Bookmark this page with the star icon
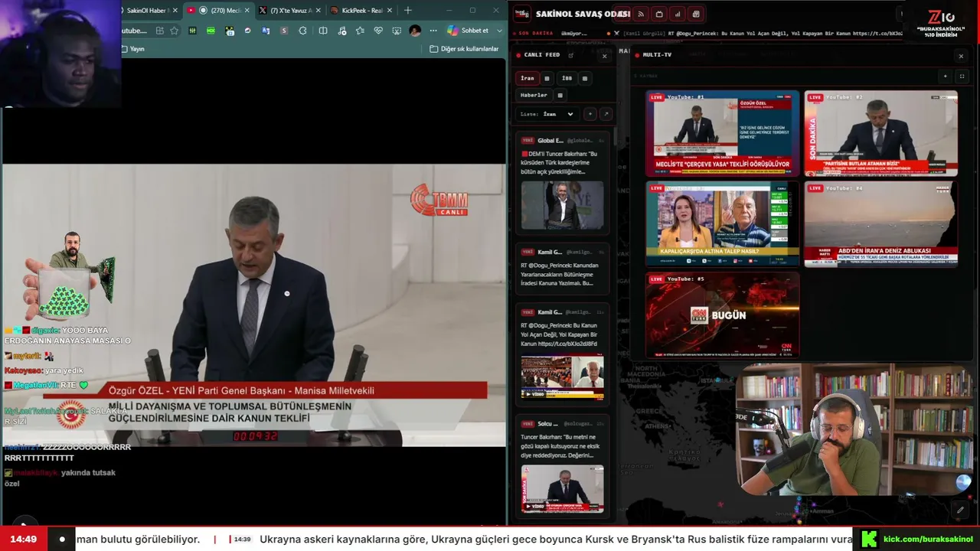 174,31
